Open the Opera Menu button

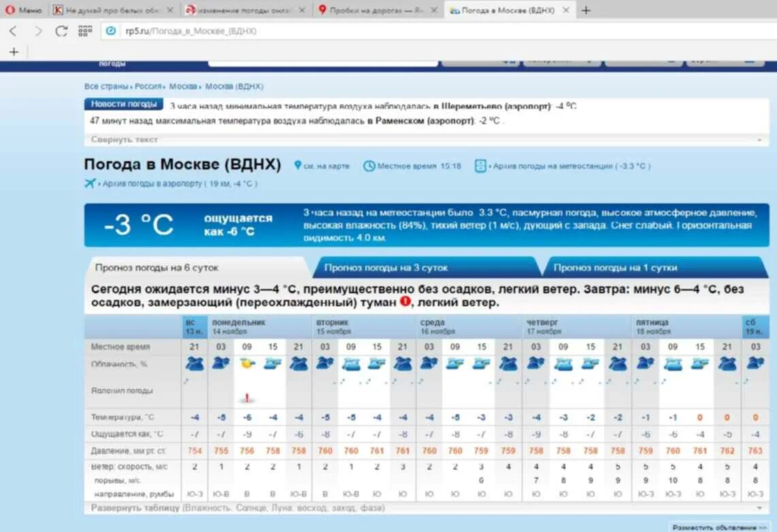(x=22, y=10)
